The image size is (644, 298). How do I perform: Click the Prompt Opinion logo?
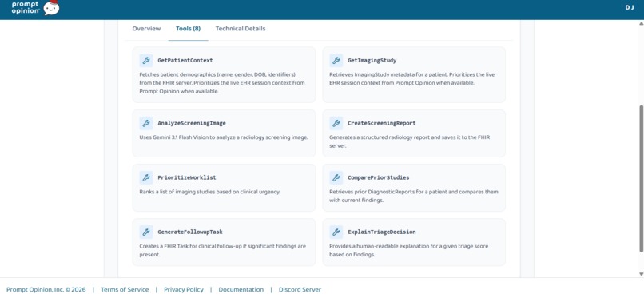(x=35, y=7)
